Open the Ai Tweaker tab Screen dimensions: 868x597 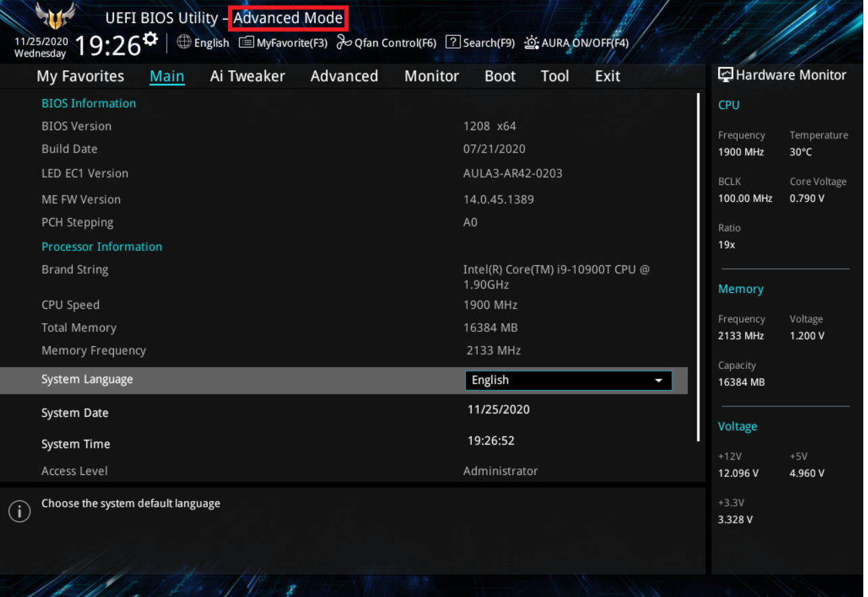pyautogui.click(x=248, y=76)
